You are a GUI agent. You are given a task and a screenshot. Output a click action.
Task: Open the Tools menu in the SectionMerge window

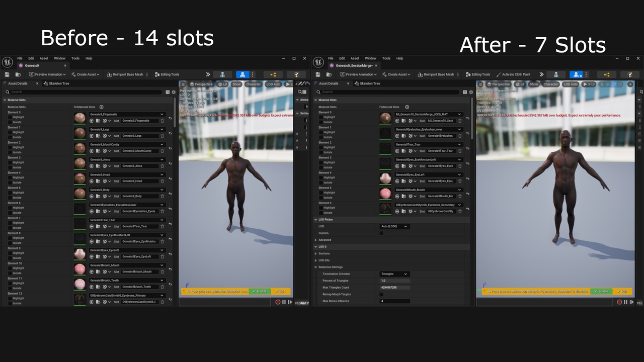coord(386,58)
